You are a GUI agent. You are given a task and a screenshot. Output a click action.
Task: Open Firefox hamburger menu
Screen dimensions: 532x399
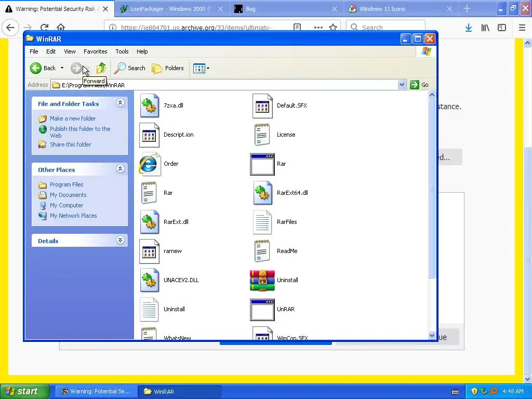coord(522,28)
